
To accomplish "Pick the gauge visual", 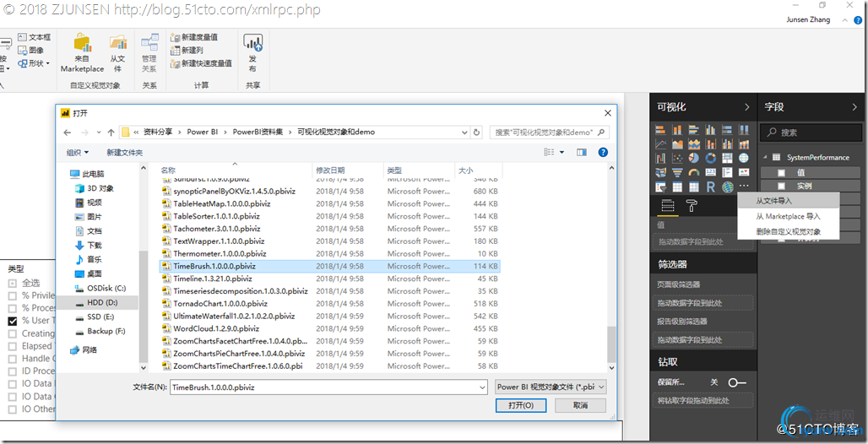I will (693, 173).
